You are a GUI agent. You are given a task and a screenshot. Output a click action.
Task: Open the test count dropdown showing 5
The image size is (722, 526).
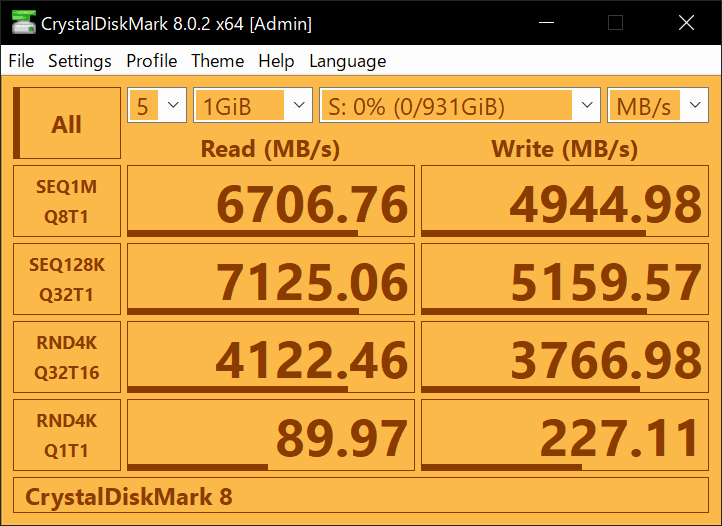click(157, 105)
